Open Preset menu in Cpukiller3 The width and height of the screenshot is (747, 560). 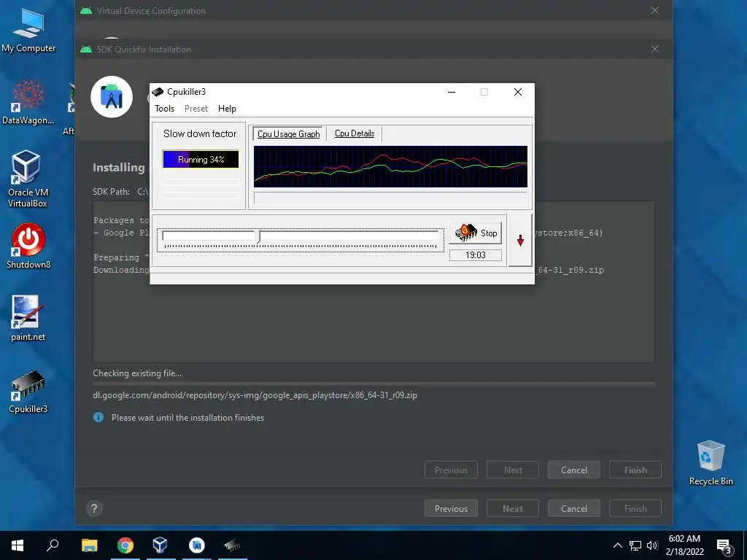[x=196, y=109]
